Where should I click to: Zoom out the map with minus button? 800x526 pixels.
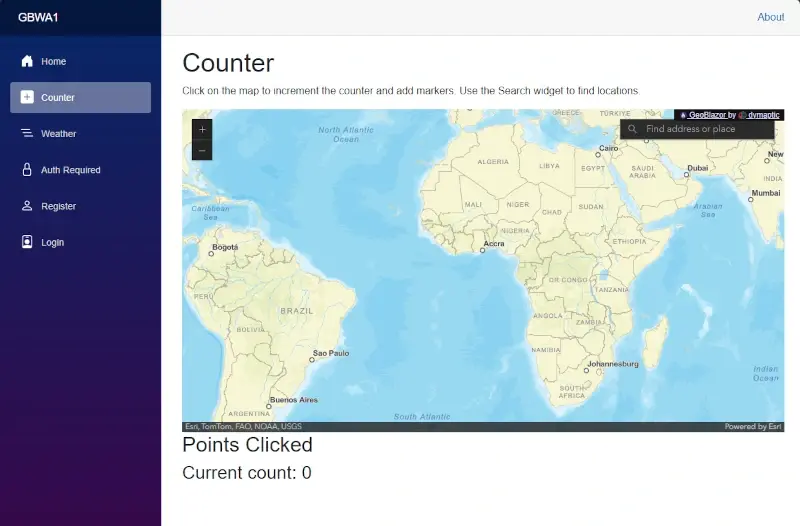pyautogui.click(x=202, y=151)
